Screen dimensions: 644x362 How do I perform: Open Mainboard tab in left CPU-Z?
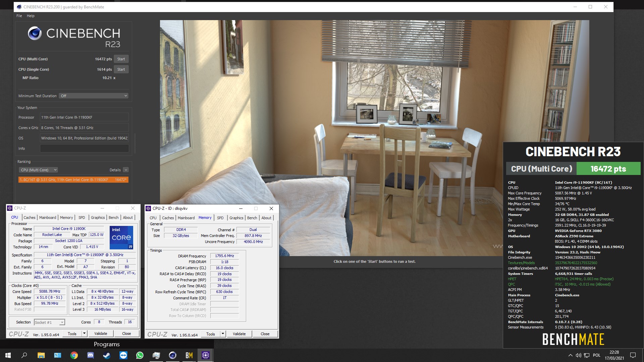point(48,218)
